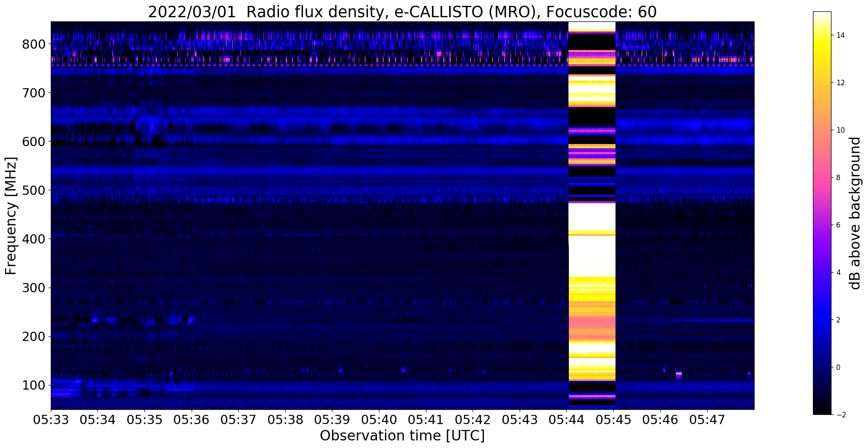
Task: Click the 05:38 time tick label
Action: click(286, 419)
